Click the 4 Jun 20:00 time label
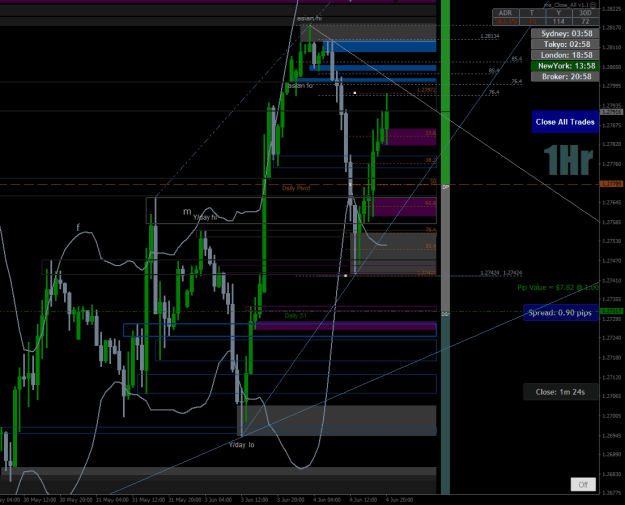This screenshot has height=505, width=625. pos(399,500)
